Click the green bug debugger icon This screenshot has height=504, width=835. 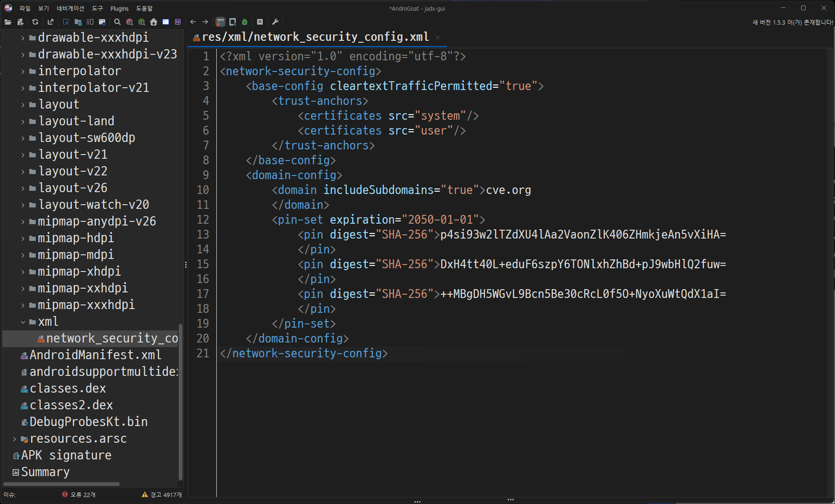click(x=245, y=22)
